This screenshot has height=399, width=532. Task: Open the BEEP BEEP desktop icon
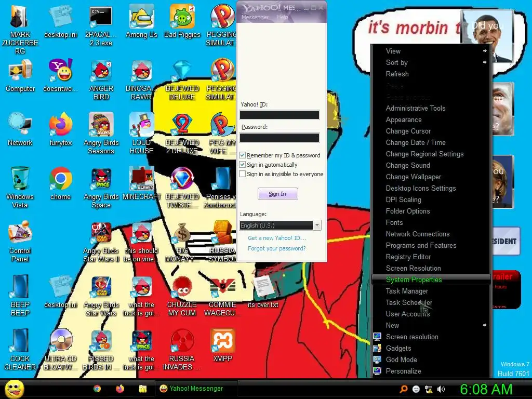(x=20, y=295)
